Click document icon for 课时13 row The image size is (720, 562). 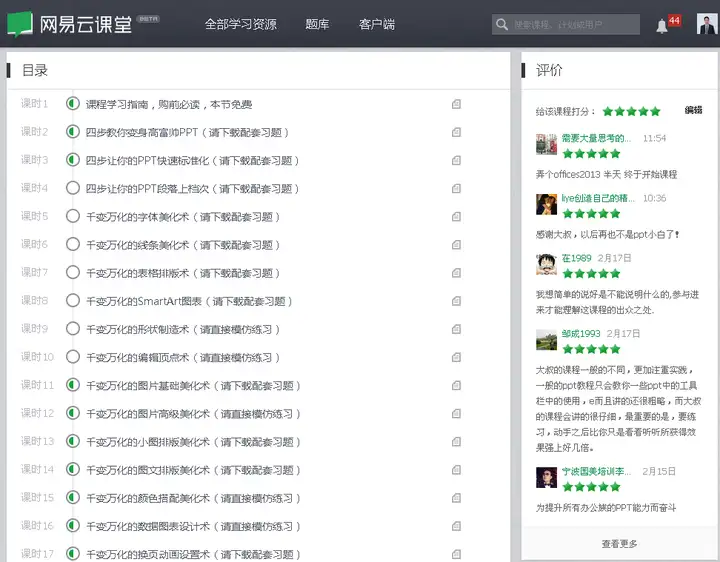[x=456, y=442]
